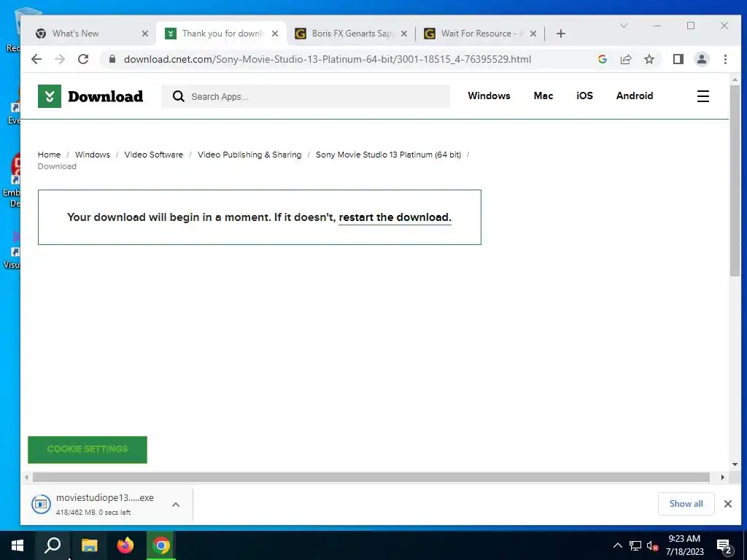Close the Boris FX Genarts tab
Screen dimensions: 747x560
click(404, 34)
